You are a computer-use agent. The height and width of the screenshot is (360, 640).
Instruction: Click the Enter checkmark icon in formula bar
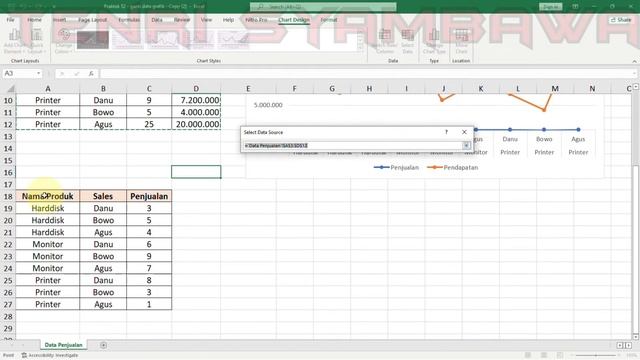coord(76,73)
